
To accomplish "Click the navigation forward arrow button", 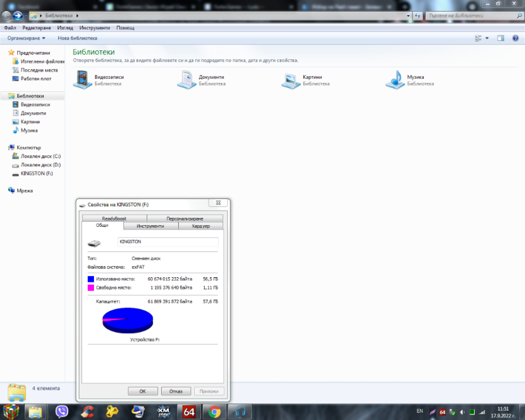I will (x=17, y=16).
